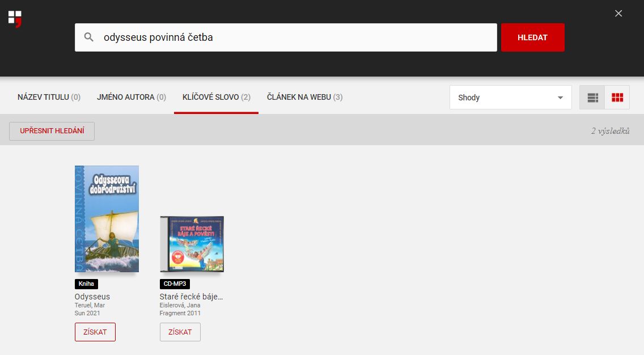Open the Klíčové slovo tab
Screen dimensions: 644x355
point(216,97)
